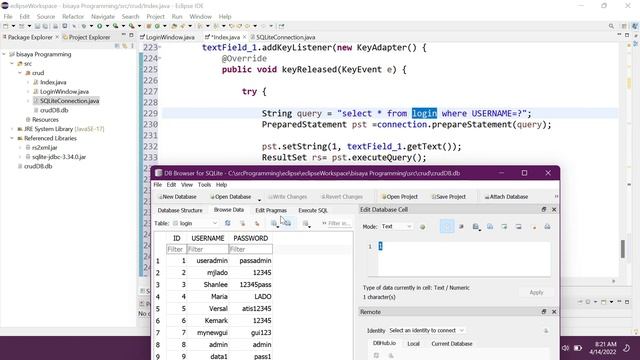
Task: Switch to the Execute SQL tab
Action: [x=313, y=210]
